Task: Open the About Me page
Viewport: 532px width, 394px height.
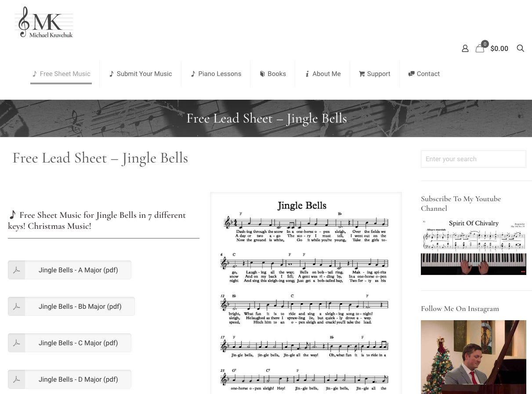Action: 322,74
